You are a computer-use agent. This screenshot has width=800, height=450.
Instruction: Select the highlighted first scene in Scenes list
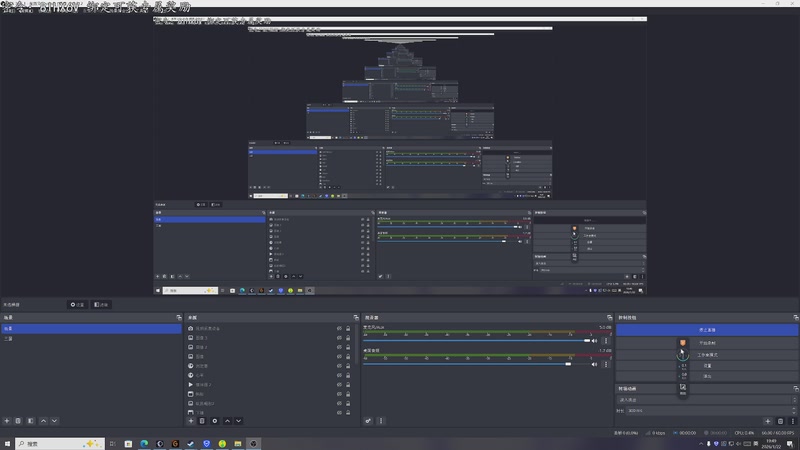pyautogui.click(x=91, y=329)
